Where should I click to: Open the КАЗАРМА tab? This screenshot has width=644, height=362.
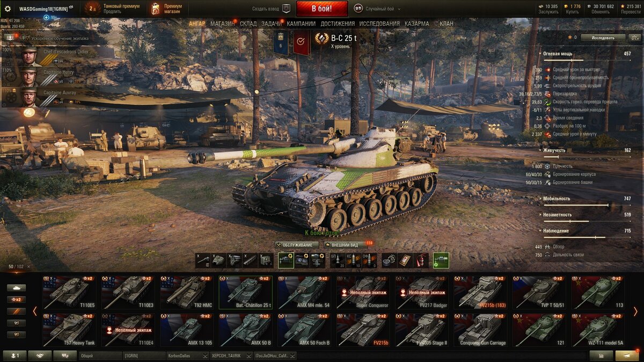click(x=416, y=24)
